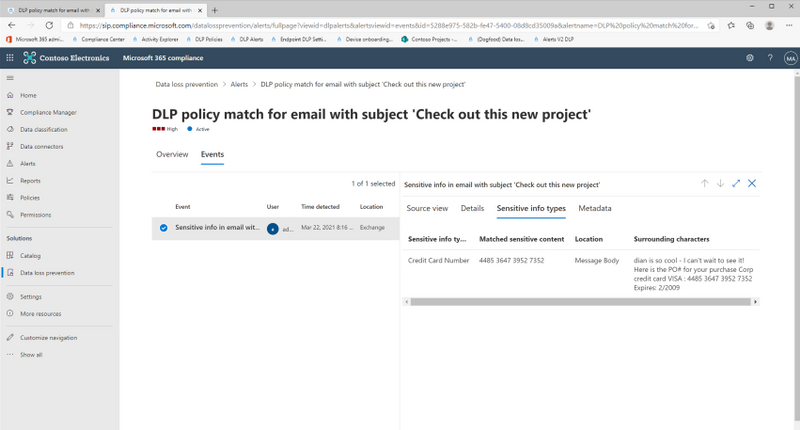The height and width of the screenshot is (430, 800).
Task: Toggle the selected event row checkbox
Action: 163,228
